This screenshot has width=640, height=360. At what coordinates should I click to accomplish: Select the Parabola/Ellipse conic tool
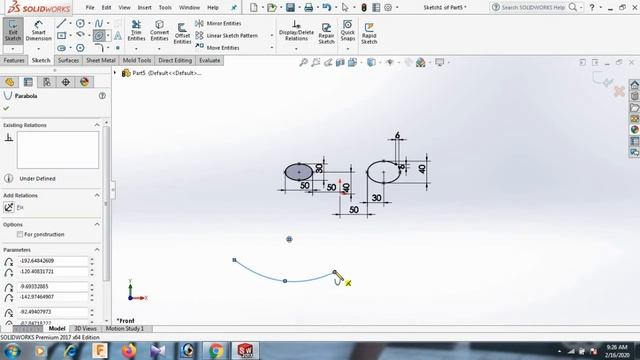point(99,36)
